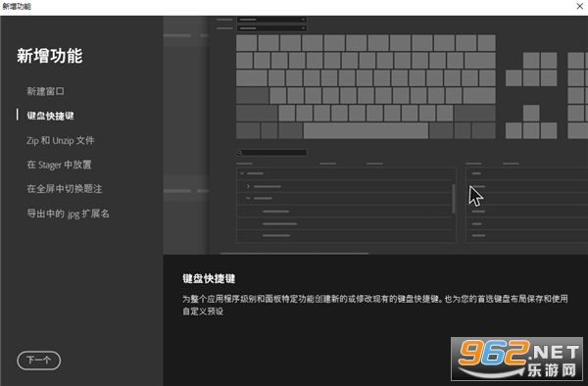Select 在全屏中切换题注 item
Screen dimensions: 588x386
point(65,189)
